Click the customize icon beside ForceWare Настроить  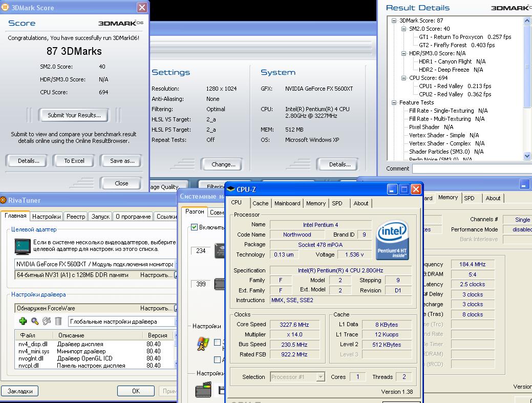click(176, 308)
